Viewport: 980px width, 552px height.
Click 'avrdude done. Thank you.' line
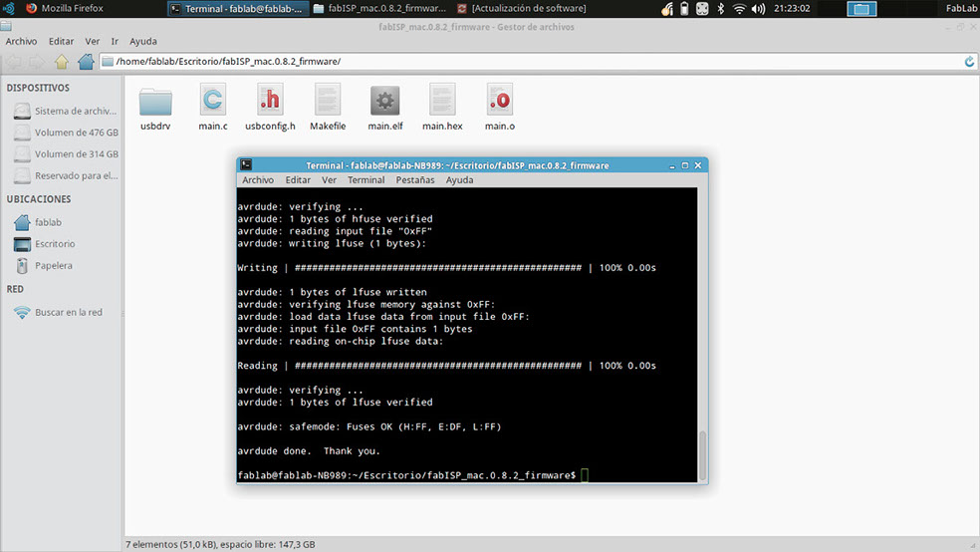309,451
